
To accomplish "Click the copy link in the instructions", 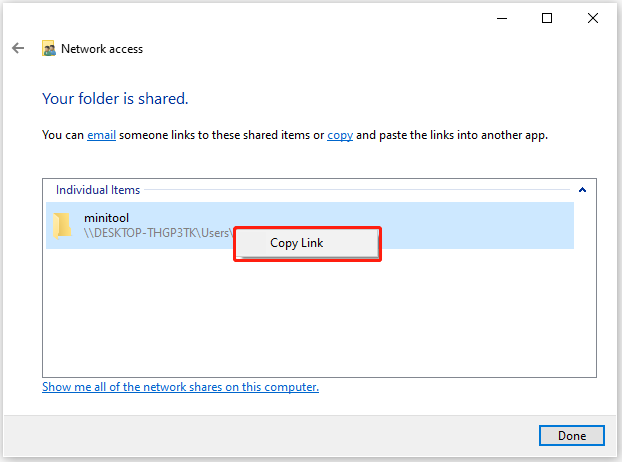I will point(340,134).
